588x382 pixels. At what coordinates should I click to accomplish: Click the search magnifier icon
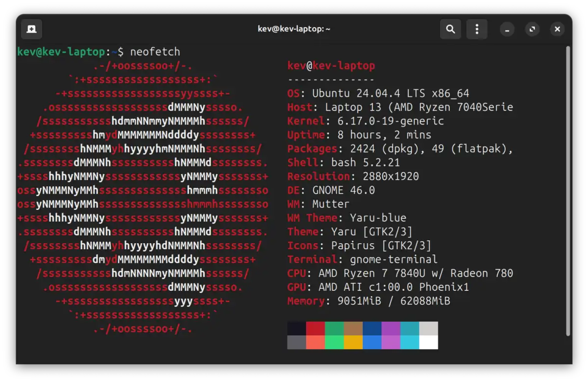tap(450, 29)
